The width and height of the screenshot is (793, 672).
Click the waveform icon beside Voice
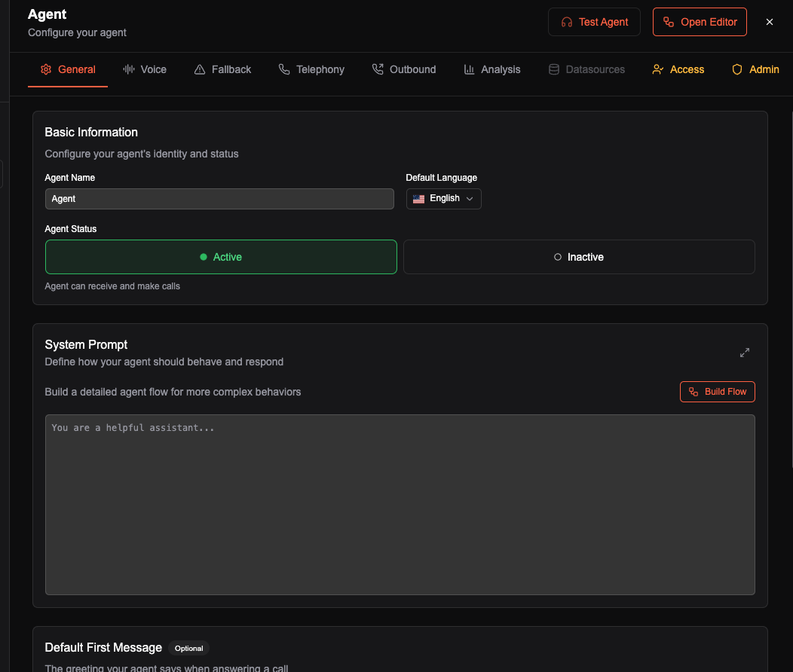coord(128,69)
